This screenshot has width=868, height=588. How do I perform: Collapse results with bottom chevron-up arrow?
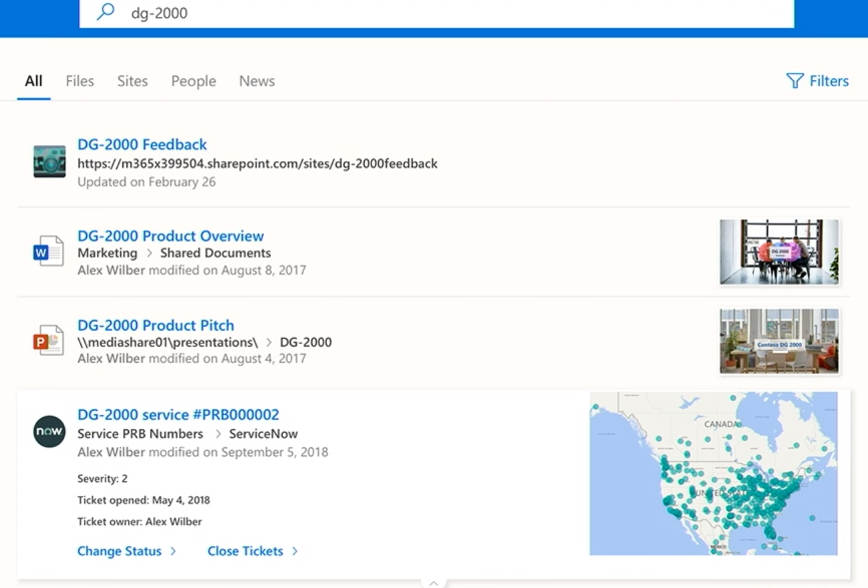[x=434, y=583]
